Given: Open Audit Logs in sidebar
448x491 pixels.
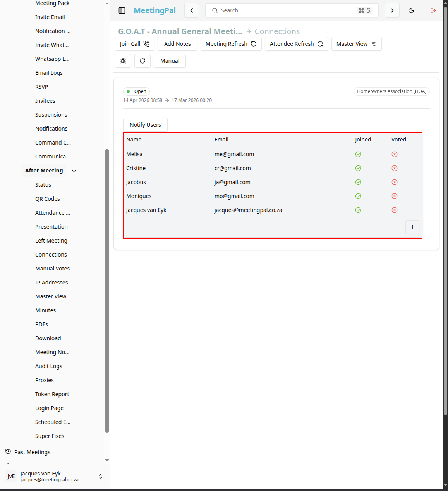Looking at the screenshot, I should click(48, 366).
